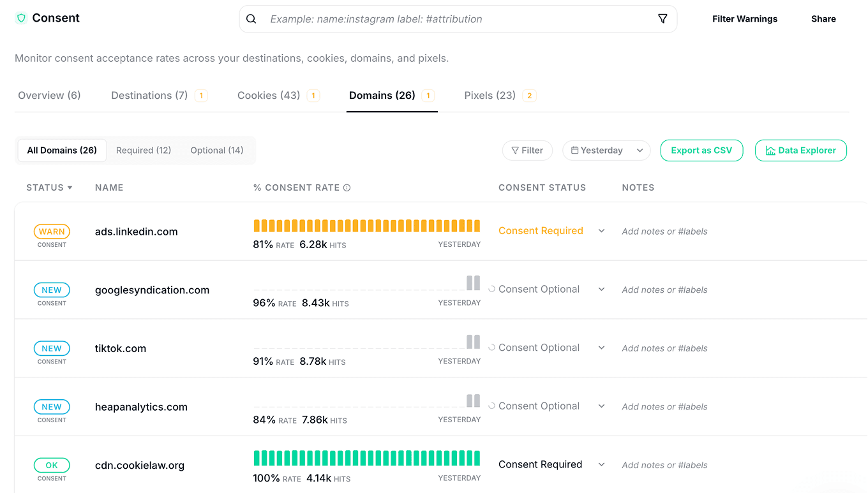Expand consent status dropdown for ads.linkedin.com

point(601,231)
